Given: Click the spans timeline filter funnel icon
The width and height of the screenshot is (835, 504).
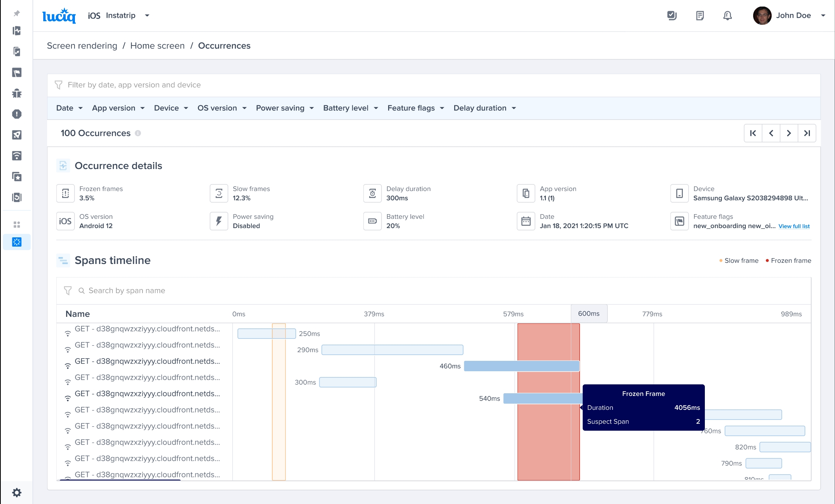Looking at the screenshot, I should tap(68, 291).
